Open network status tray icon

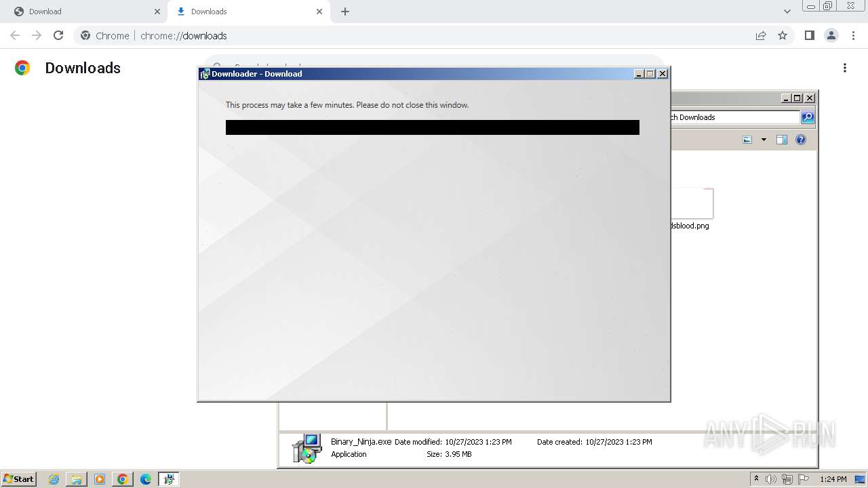click(x=787, y=479)
